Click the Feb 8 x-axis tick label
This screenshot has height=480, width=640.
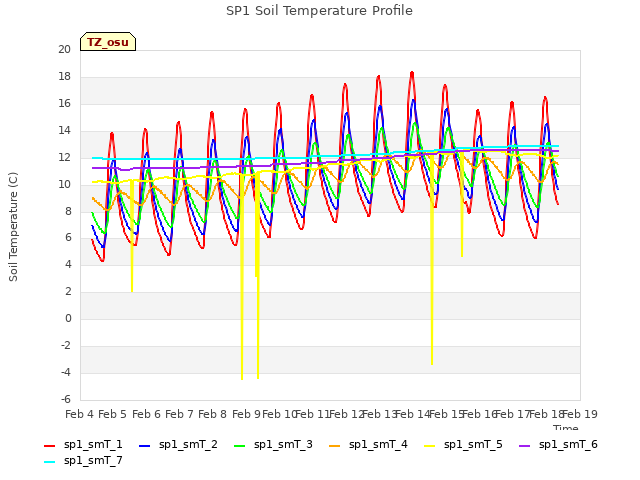point(212,414)
